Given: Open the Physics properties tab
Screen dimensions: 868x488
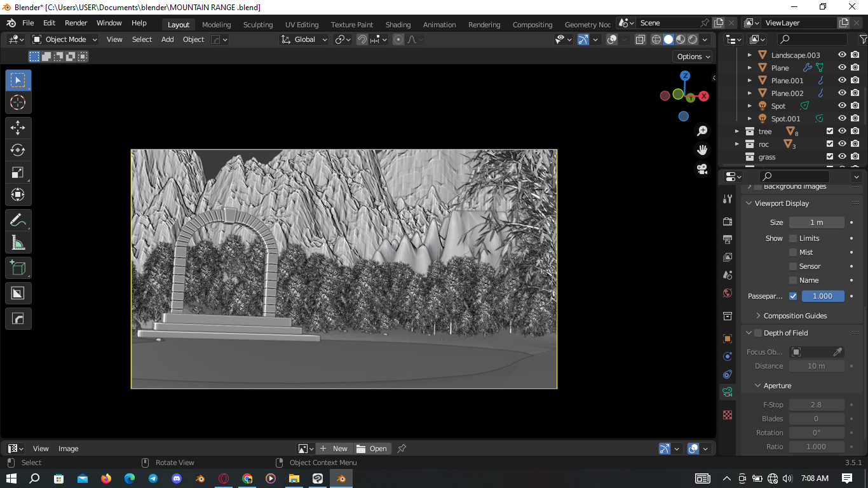Looking at the screenshot, I should [x=728, y=356].
